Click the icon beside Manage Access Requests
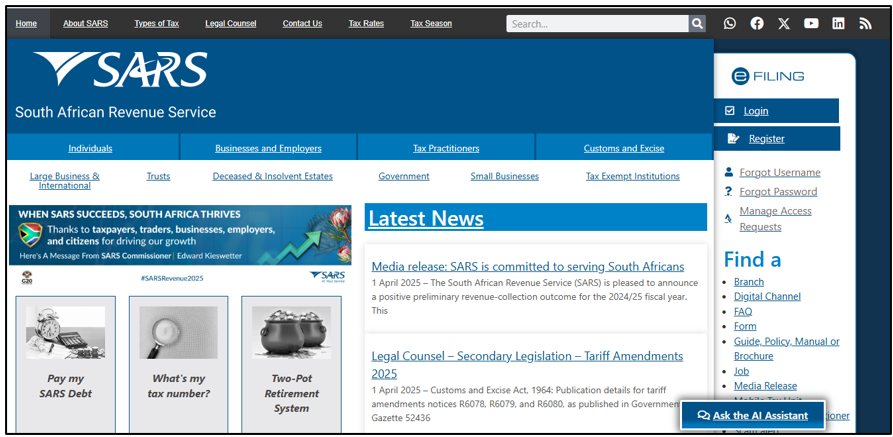 (728, 218)
